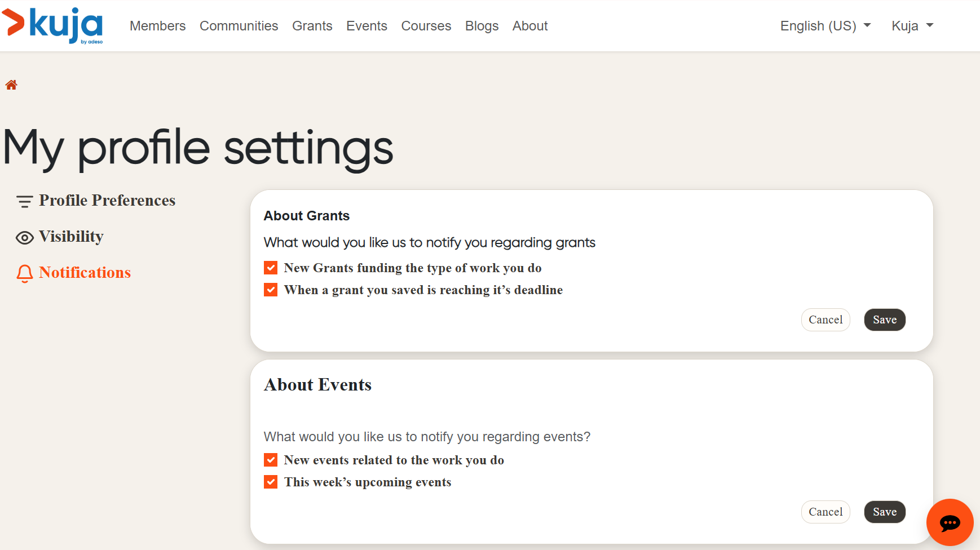The height and width of the screenshot is (550, 980).
Task: Open Courses from the navigation bar
Action: point(426,26)
